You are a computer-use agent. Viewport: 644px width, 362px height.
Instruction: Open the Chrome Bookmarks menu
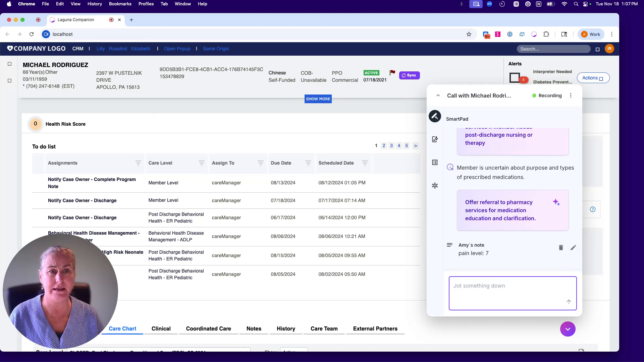tap(120, 4)
